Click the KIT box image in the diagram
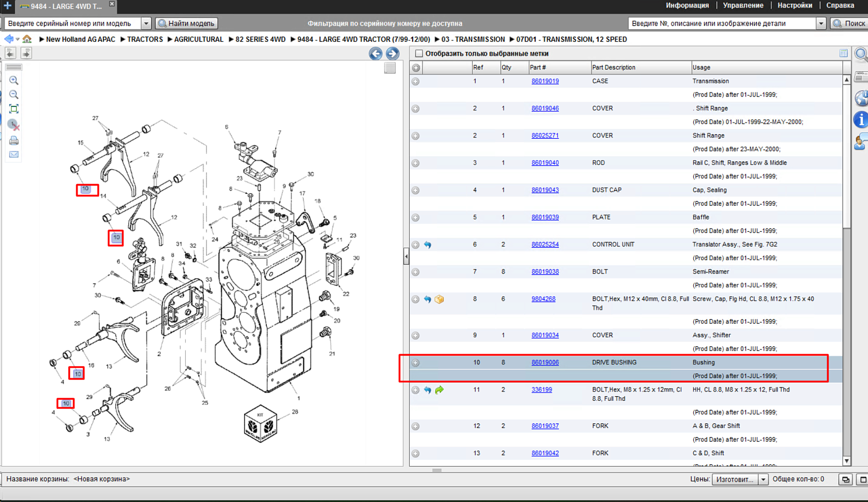Screen dimensions: 868x502 pyautogui.click(x=260, y=424)
